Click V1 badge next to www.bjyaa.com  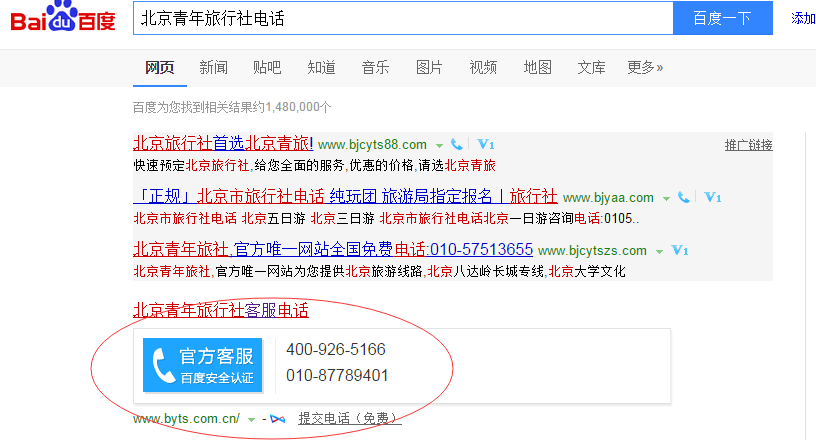[713, 198]
